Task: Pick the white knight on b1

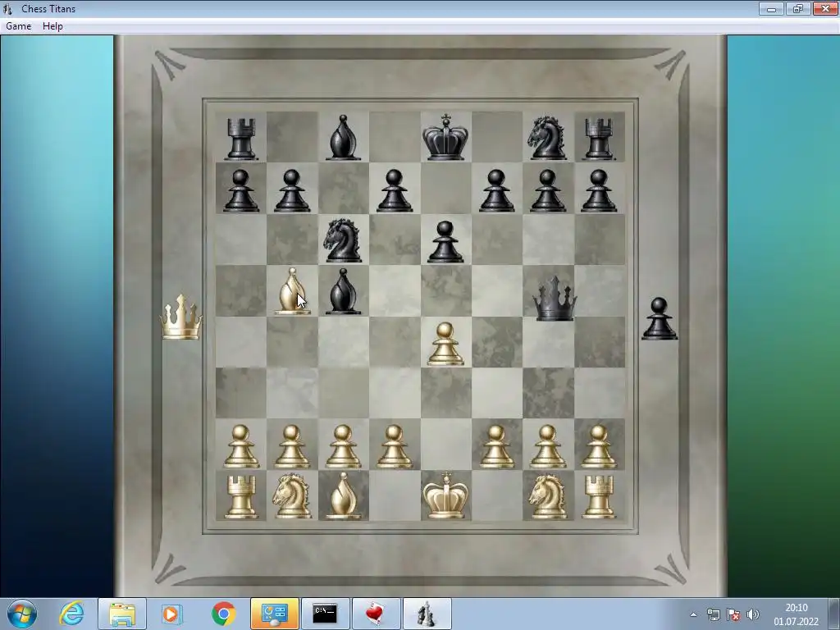Action: pyautogui.click(x=291, y=496)
